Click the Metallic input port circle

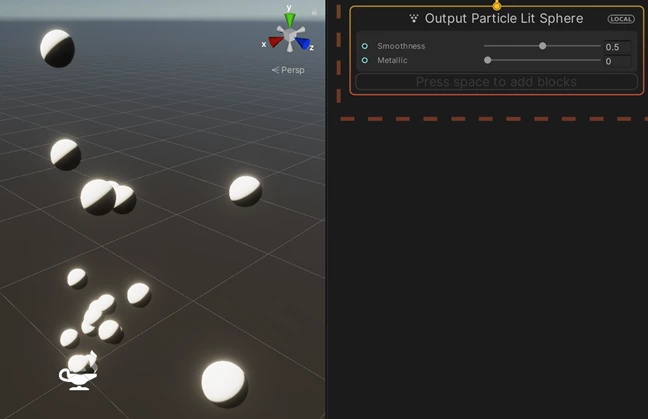pyautogui.click(x=364, y=60)
